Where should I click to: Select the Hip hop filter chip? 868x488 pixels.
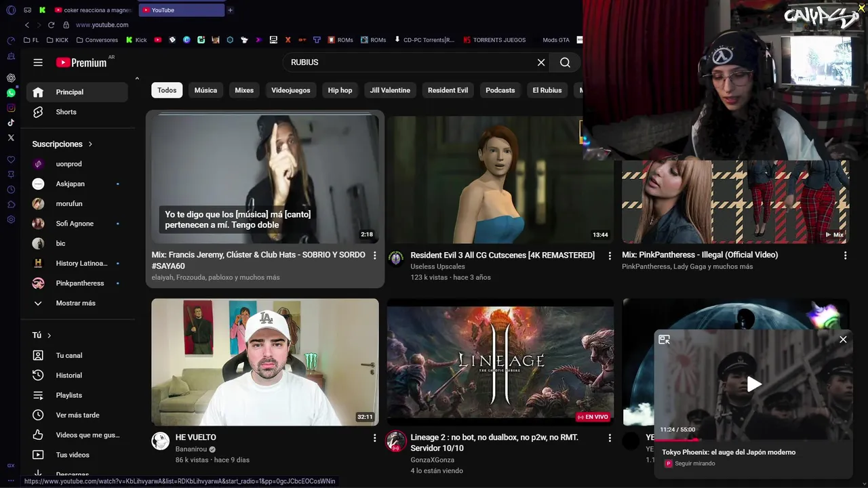coord(340,90)
